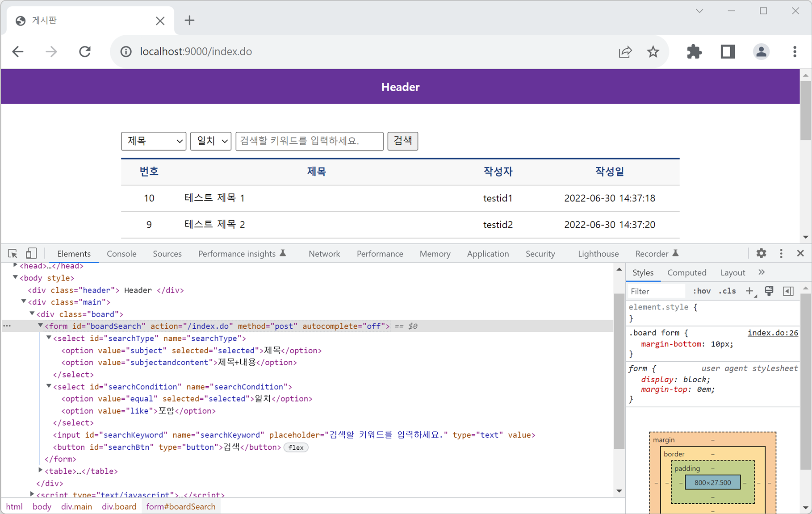Click the flex badge on searchBtn

[x=296, y=447]
